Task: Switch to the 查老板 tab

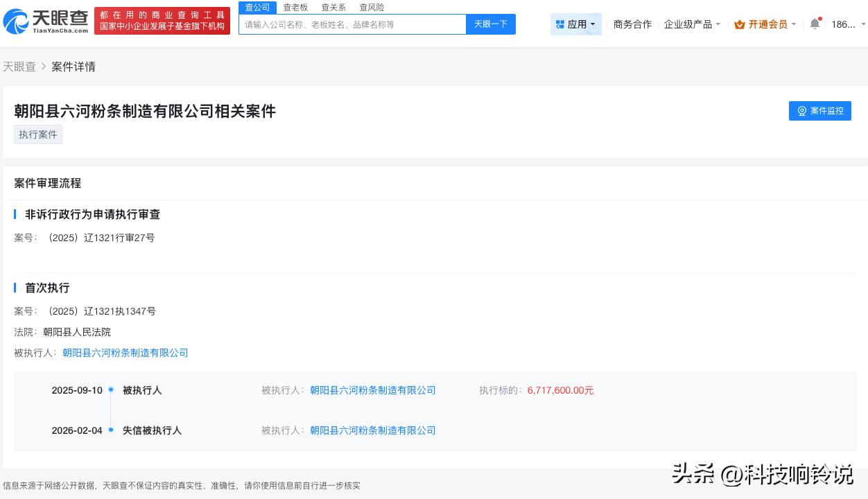Action: (295, 7)
